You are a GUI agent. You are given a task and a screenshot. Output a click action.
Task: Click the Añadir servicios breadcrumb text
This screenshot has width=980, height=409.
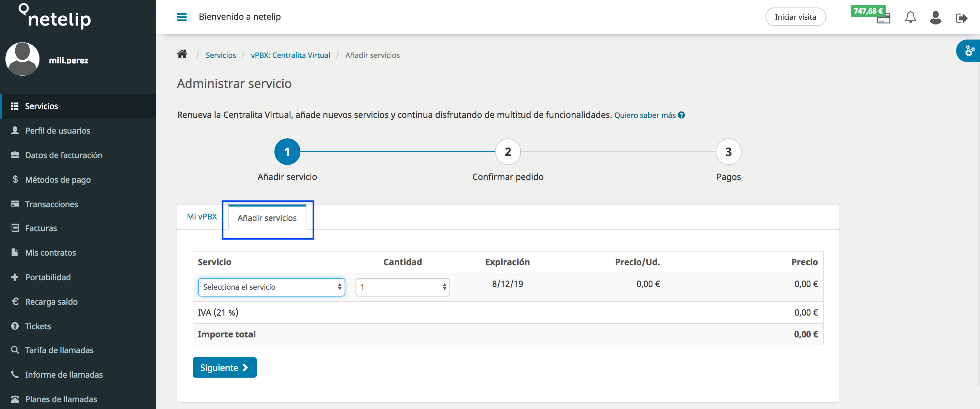[373, 55]
